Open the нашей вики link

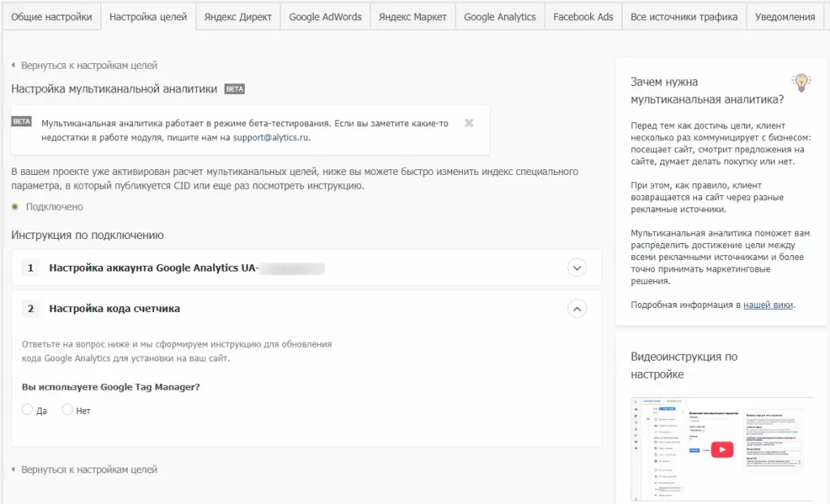[768, 305]
